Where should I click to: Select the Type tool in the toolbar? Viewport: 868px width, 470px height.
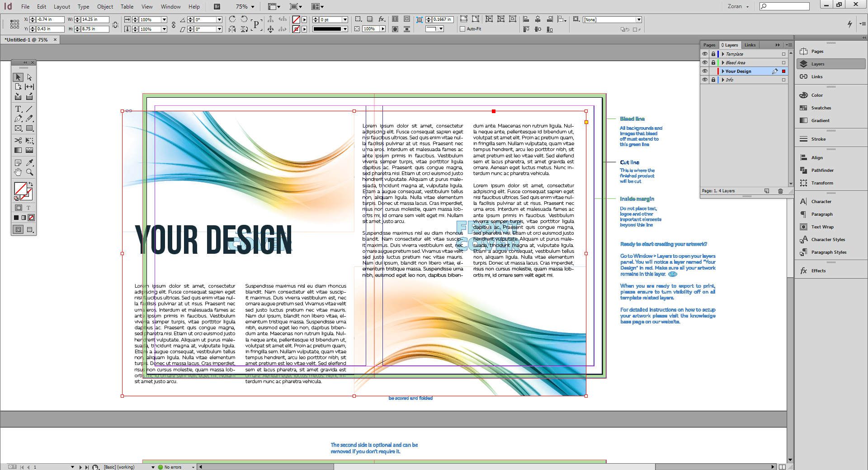click(x=18, y=109)
